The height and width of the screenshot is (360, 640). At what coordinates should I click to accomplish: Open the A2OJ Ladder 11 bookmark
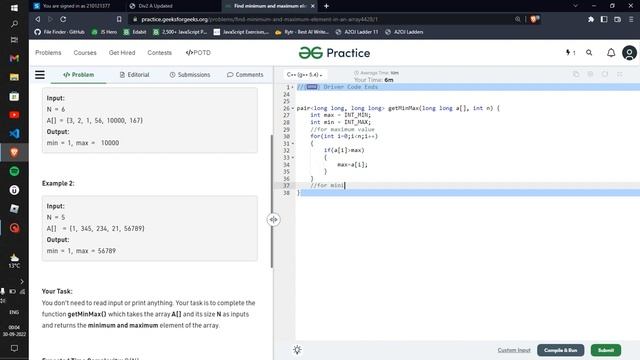[357, 32]
